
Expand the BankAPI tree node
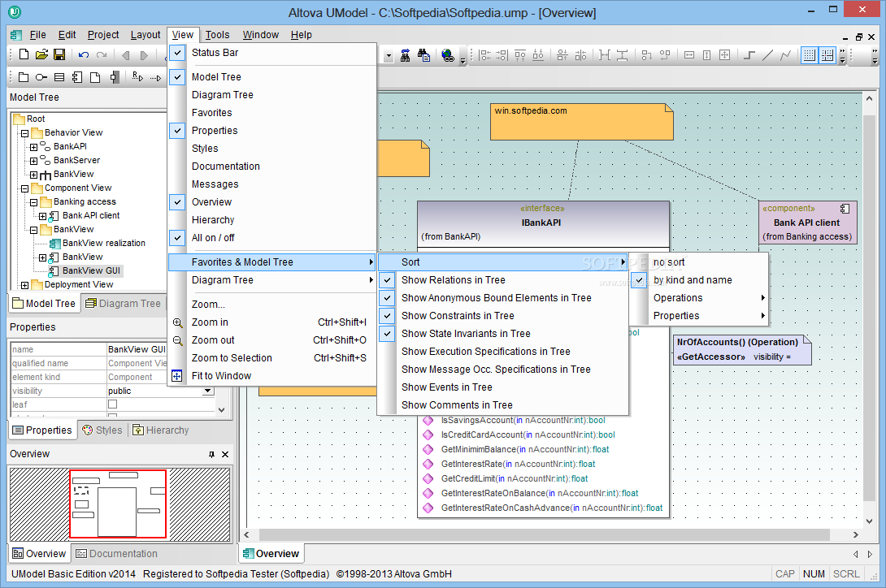(34, 147)
